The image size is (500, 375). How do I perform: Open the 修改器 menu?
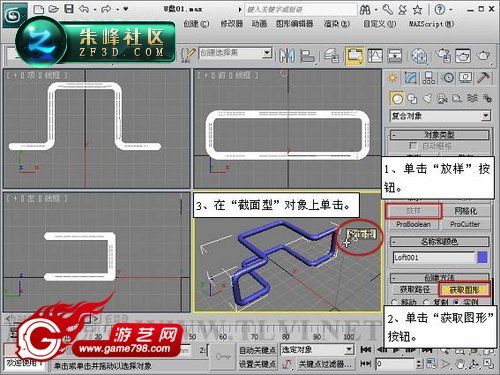(232, 24)
